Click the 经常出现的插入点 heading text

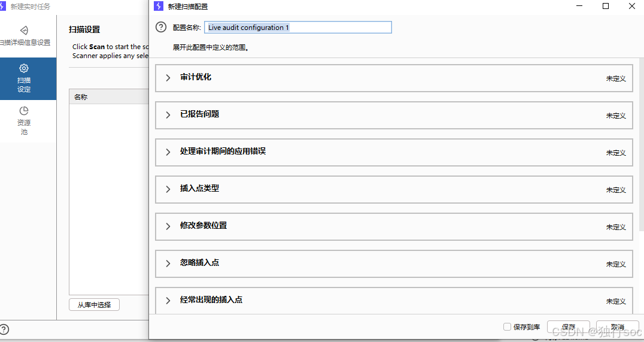click(x=211, y=299)
